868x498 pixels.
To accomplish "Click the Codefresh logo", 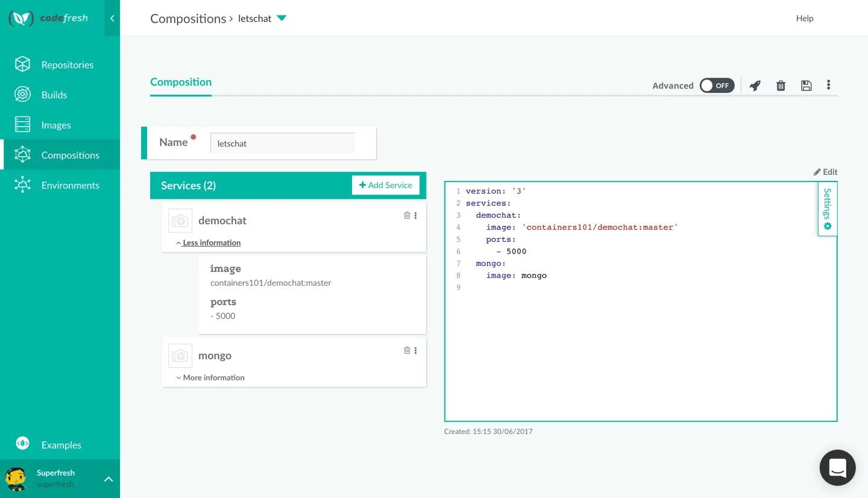I will tap(48, 18).
